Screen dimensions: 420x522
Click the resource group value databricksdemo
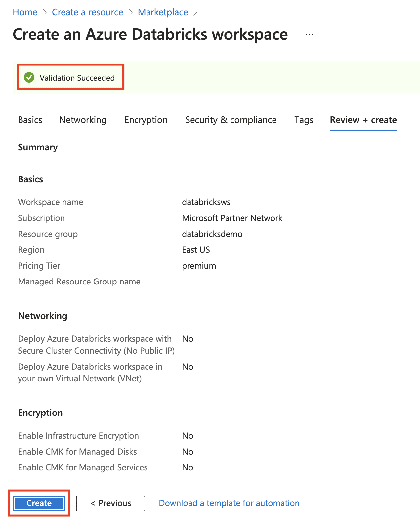pos(212,234)
